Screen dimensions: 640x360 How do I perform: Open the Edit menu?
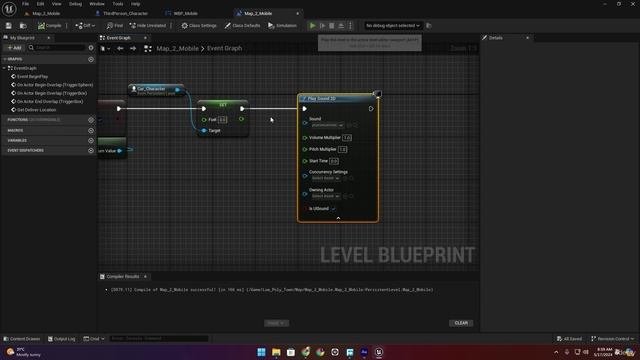click(40, 4)
